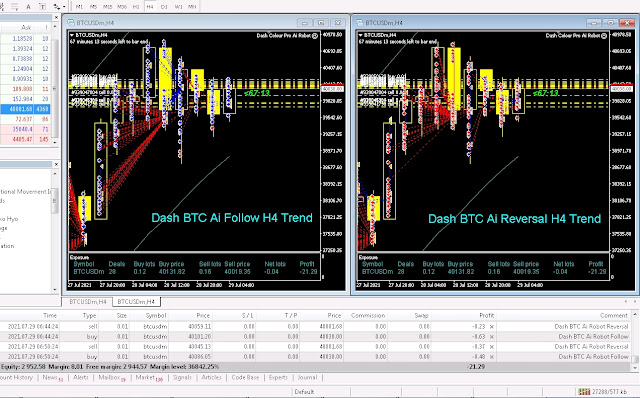Screen dimensions: 640x398
Task: Switch timeframe to D1
Action: (x=164, y=7)
